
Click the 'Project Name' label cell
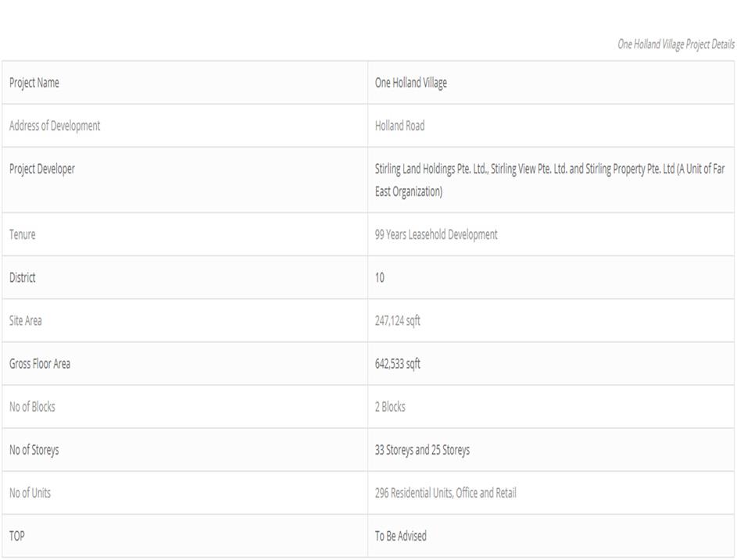[34, 83]
